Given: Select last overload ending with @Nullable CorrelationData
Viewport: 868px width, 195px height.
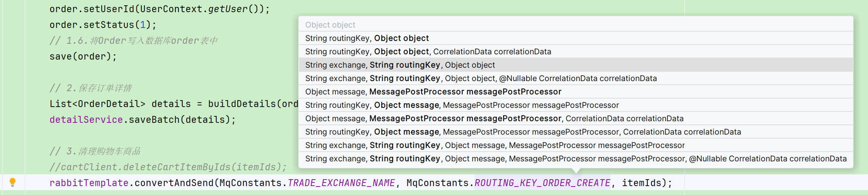Looking at the screenshot, I should pyautogui.click(x=576, y=159).
